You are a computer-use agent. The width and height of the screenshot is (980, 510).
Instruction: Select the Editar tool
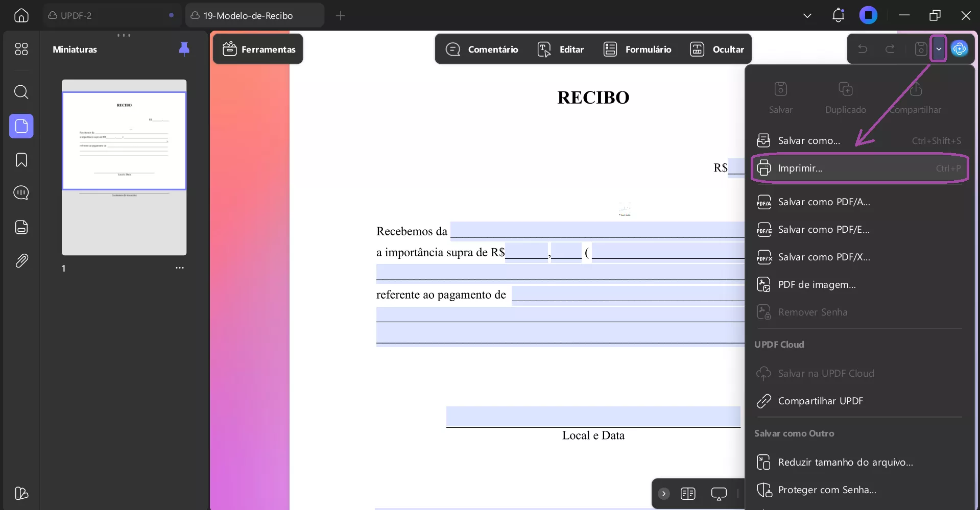coord(561,49)
